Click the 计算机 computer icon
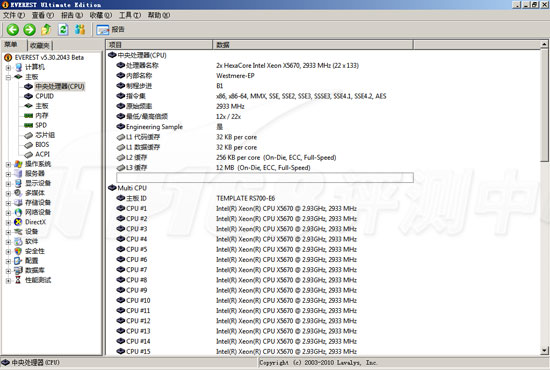Image resolution: width=550 pixels, height=370 pixels. click(x=18, y=67)
